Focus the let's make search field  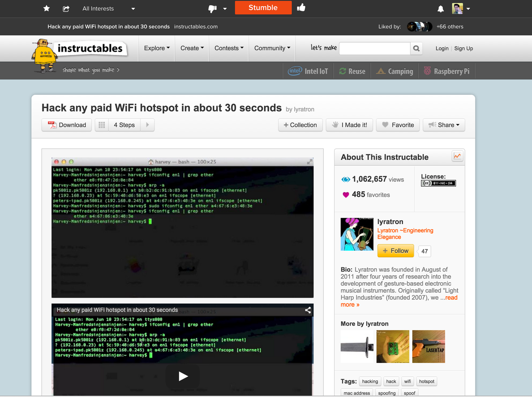[x=375, y=49]
